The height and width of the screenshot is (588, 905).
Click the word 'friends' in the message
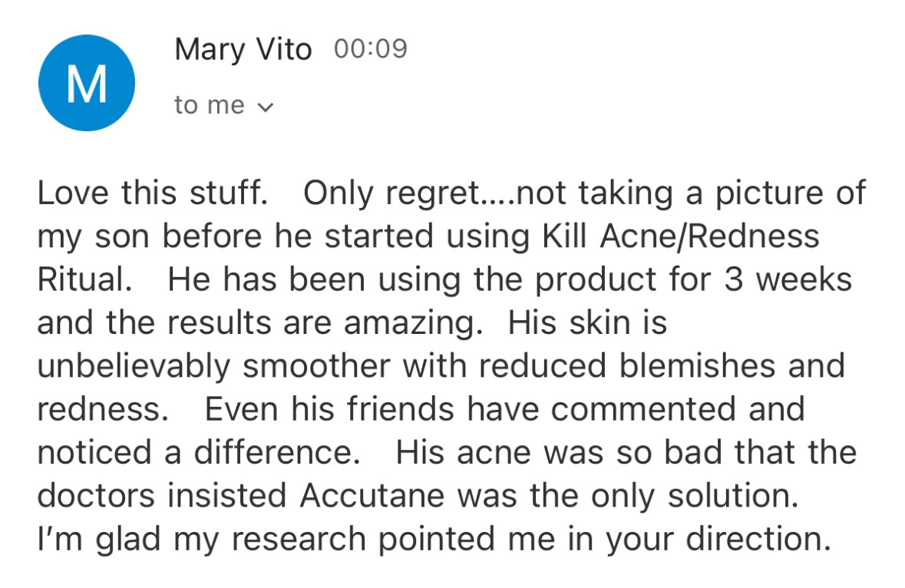pyautogui.click(x=401, y=409)
